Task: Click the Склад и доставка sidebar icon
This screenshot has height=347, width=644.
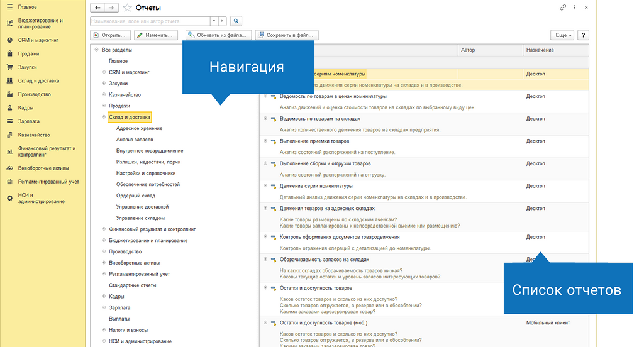Action: tap(9, 81)
